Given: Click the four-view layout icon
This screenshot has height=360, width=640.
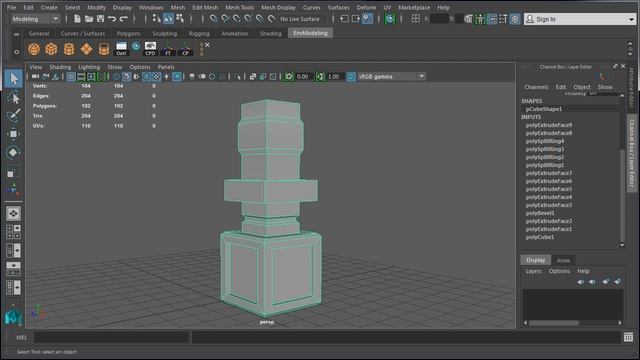Looking at the screenshot, I should (x=13, y=232).
